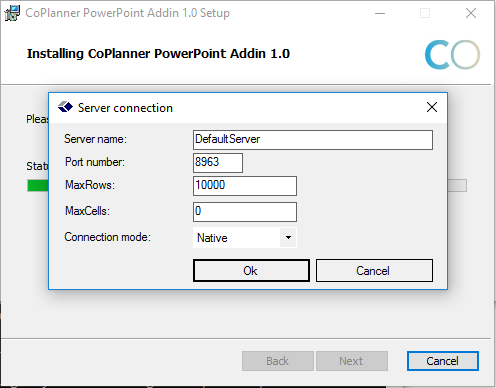The image size is (496, 388).
Task: Click the setup installer icon in title bar
Action: tap(12, 13)
